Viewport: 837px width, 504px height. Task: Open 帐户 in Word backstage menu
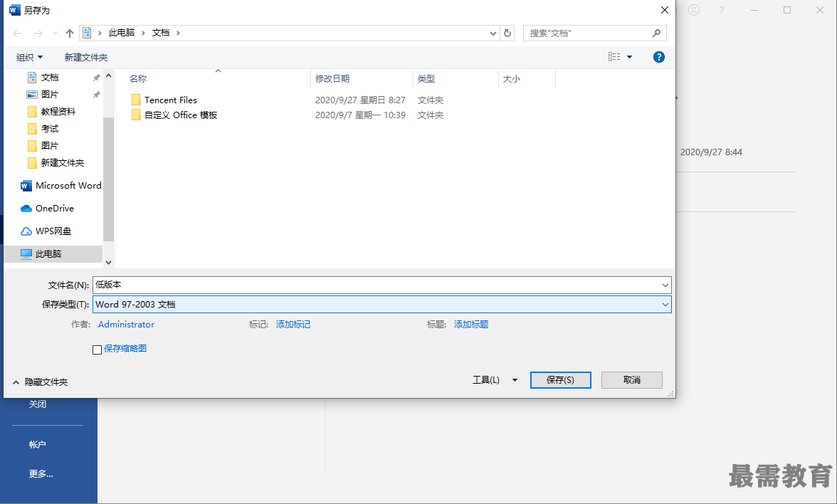pyautogui.click(x=37, y=445)
